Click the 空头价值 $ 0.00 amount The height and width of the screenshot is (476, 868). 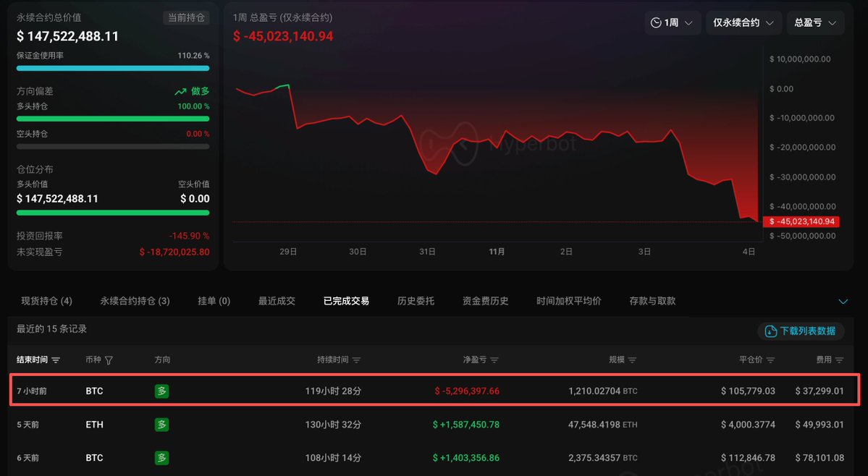195,198
